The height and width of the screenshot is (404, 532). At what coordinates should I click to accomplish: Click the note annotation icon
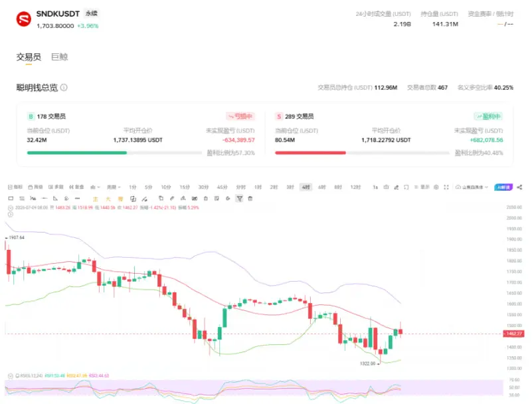coord(217,198)
